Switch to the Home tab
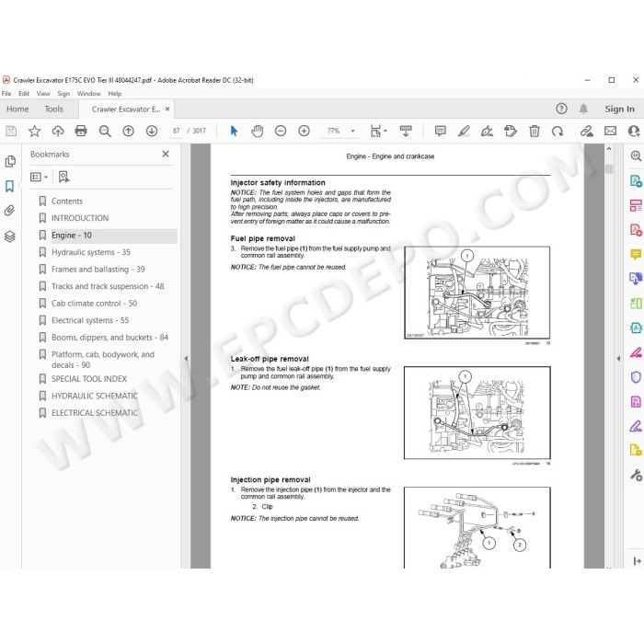Screen dimensions: 644x644 pyautogui.click(x=17, y=109)
